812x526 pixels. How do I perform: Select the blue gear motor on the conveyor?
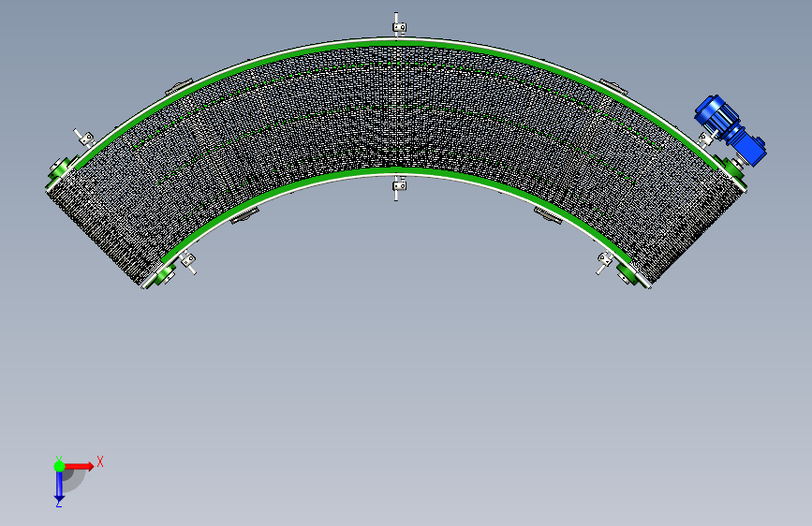730,129
